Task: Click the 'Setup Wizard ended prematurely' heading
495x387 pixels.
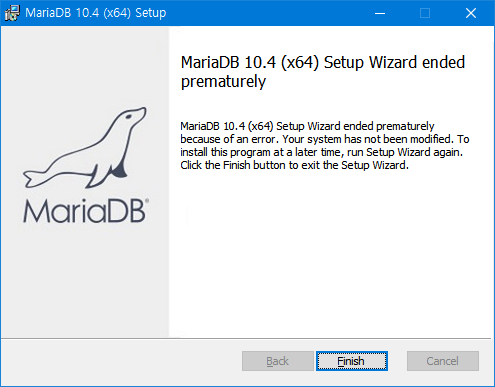Action: click(323, 72)
